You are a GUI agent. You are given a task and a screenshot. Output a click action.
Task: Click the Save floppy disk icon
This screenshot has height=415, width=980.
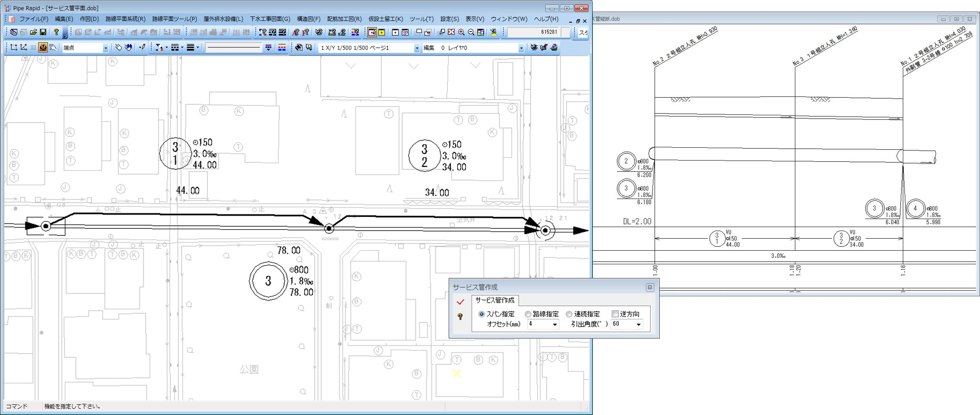pos(43,32)
